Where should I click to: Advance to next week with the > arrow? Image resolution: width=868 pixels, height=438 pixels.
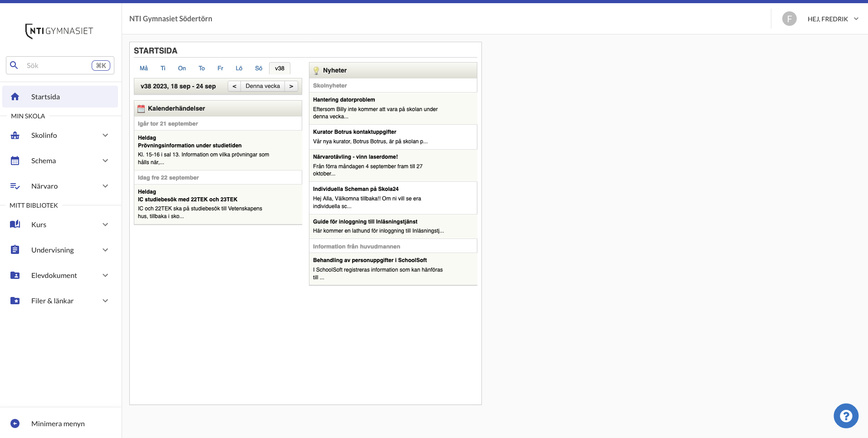(x=291, y=86)
